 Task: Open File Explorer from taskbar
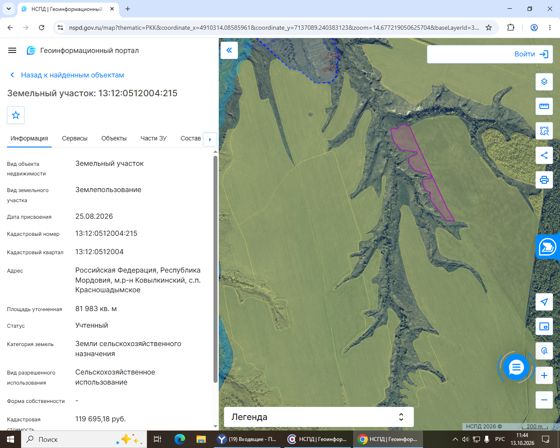click(201, 439)
